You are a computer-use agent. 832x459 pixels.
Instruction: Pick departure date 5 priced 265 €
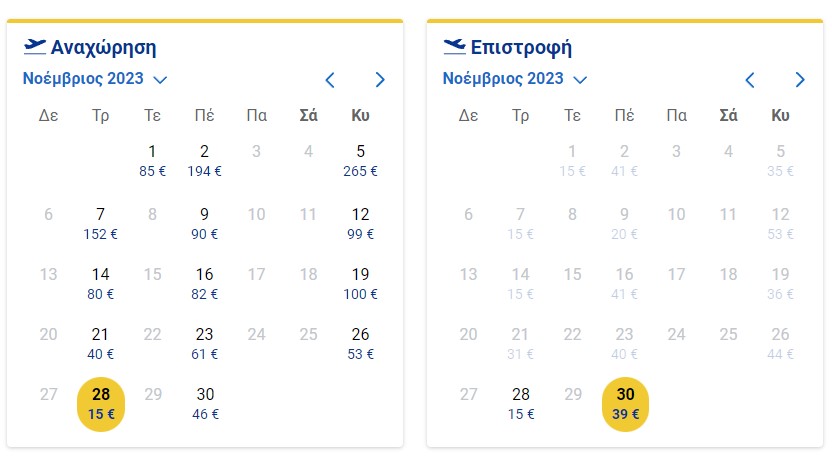[x=361, y=160]
